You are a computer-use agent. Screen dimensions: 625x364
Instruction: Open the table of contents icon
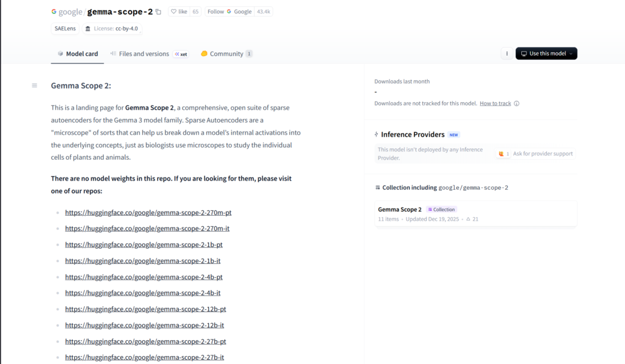(x=34, y=85)
